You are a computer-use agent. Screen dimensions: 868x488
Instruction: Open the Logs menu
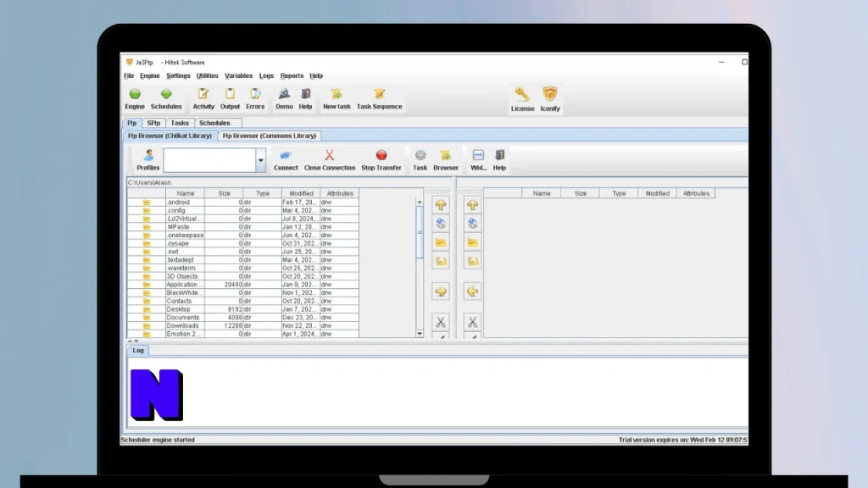coord(266,75)
